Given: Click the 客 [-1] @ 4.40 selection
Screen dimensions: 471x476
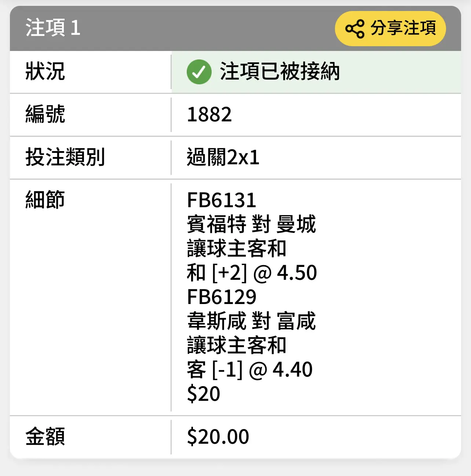Looking at the screenshot, I should tap(249, 370).
